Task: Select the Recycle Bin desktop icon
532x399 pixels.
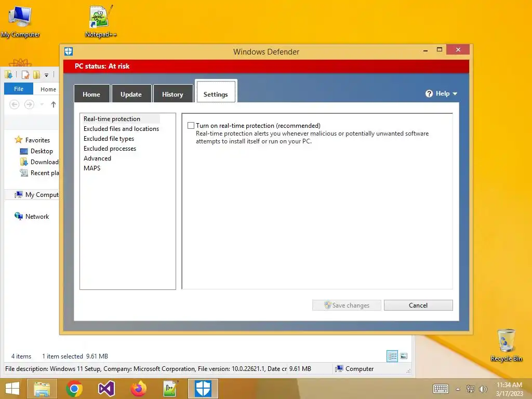Action: coord(506,345)
